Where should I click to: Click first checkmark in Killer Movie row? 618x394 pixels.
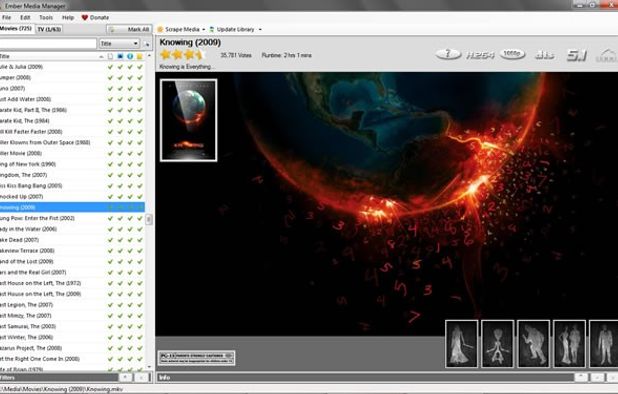click(110, 153)
